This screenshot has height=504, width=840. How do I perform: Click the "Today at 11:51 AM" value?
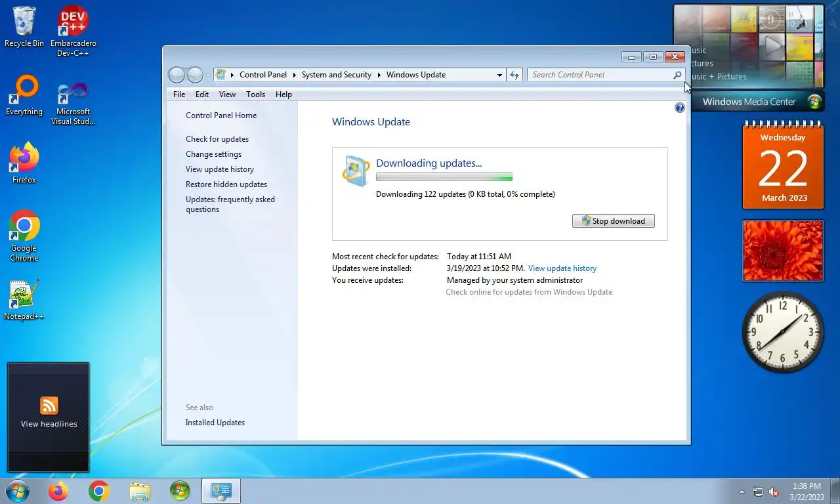(479, 257)
